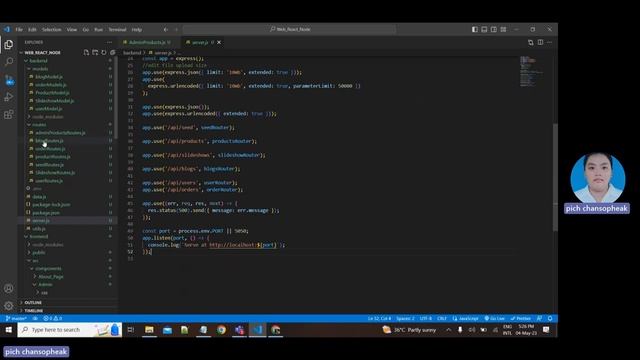This screenshot has height=360, width=640.
Task: Open the Manage gear icon
Action: pyautogui.click(x=9, y=305)
